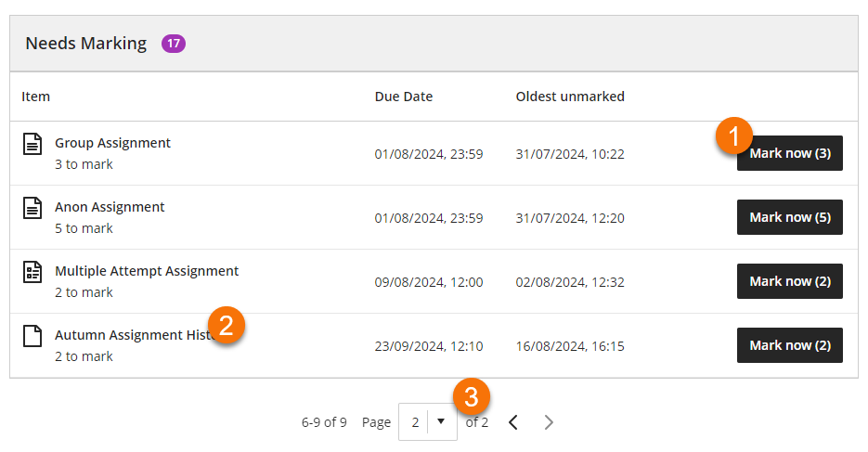Click orange callout marker number 3
The height and width of the screenshot is (452, 868).
click(x=472, y=397)
